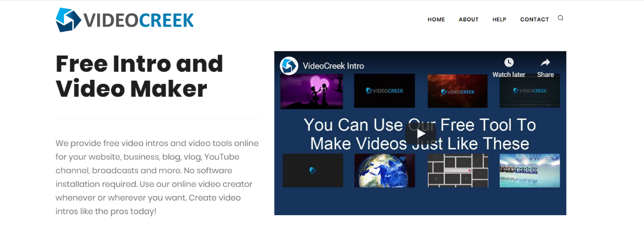
Task: Select the purple romantic couple thumbnail
Action: point(311,91)
